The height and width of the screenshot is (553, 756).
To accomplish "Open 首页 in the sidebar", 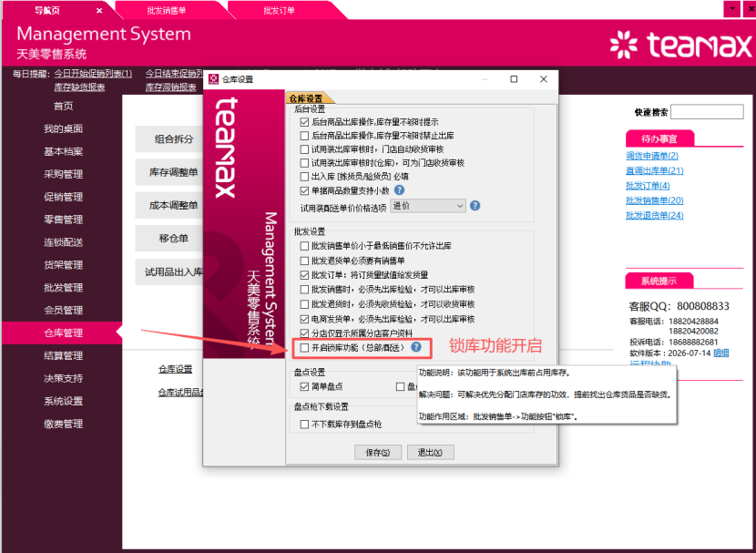I will [x=63, y=106].
